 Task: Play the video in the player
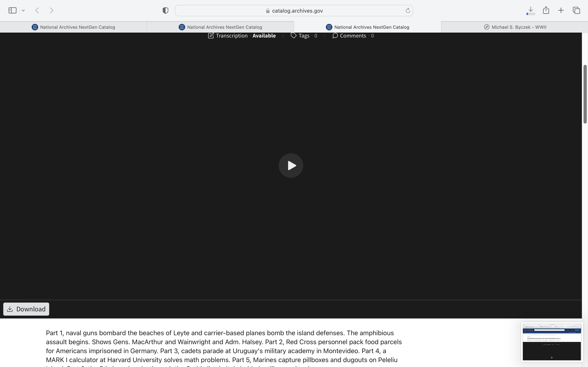coord(291,166)
